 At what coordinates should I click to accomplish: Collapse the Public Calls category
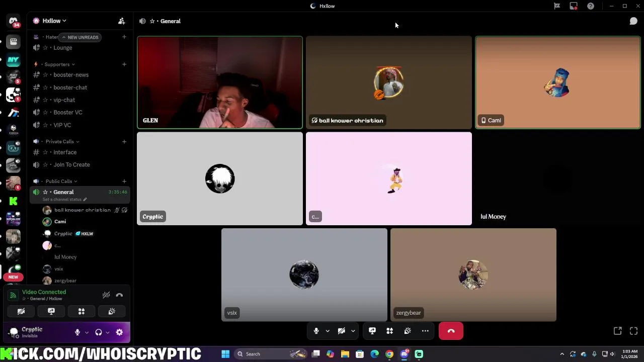[61, 181]
